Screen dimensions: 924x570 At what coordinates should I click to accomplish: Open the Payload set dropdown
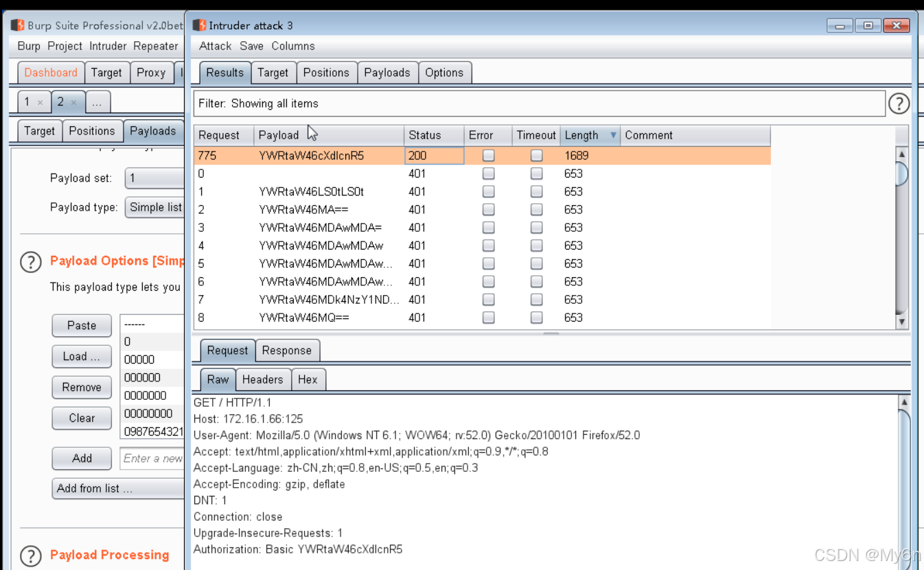point(154,178)
